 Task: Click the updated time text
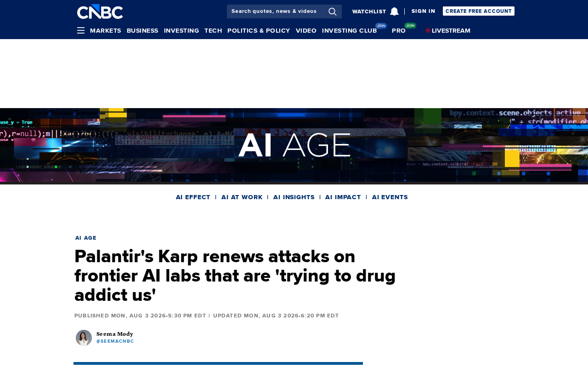pyautogui.click(x=276, y=316)
